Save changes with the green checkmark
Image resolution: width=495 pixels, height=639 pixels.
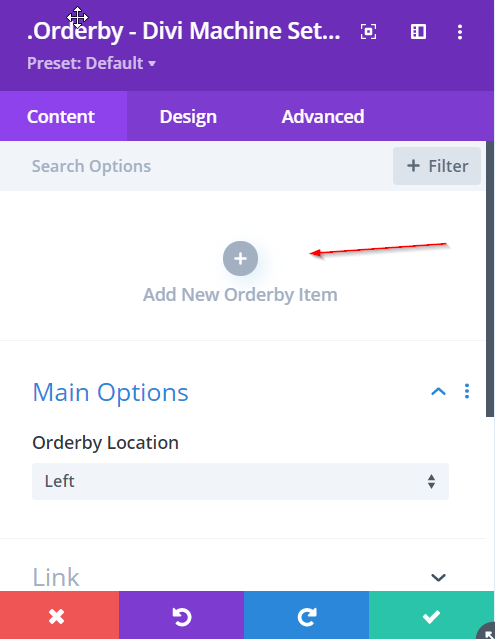pos(431,615)
